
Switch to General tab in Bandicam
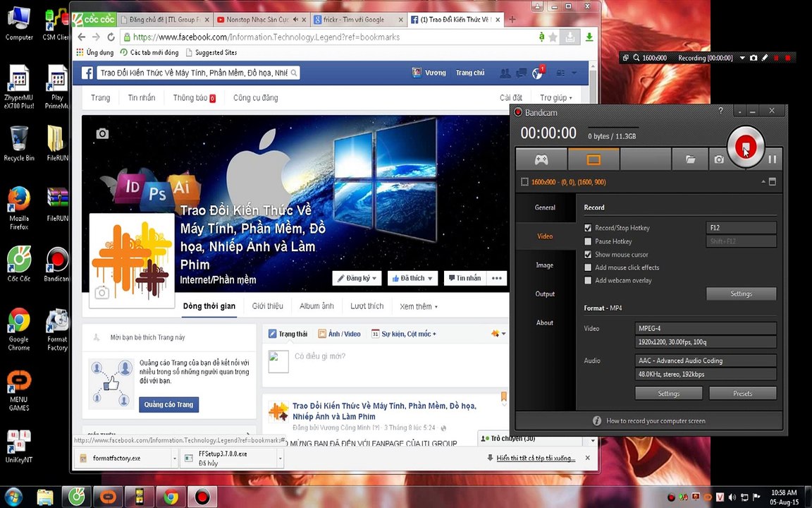click(545, 207)
